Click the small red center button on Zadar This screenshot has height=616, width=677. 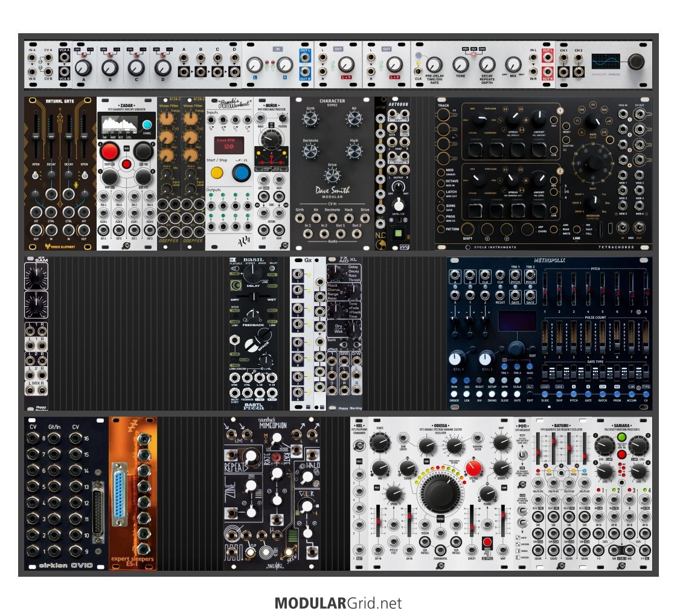coord(126,164)
